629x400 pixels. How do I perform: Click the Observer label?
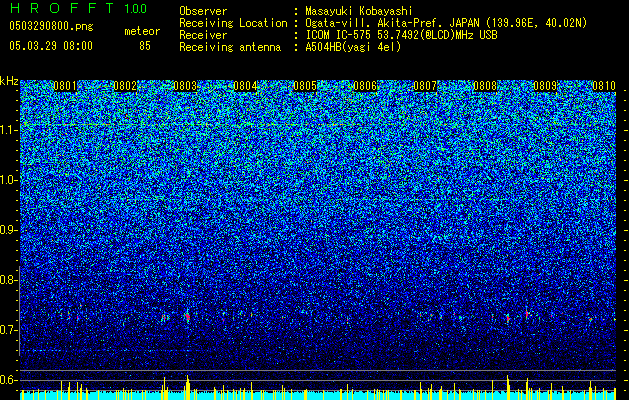pos(203,12)
